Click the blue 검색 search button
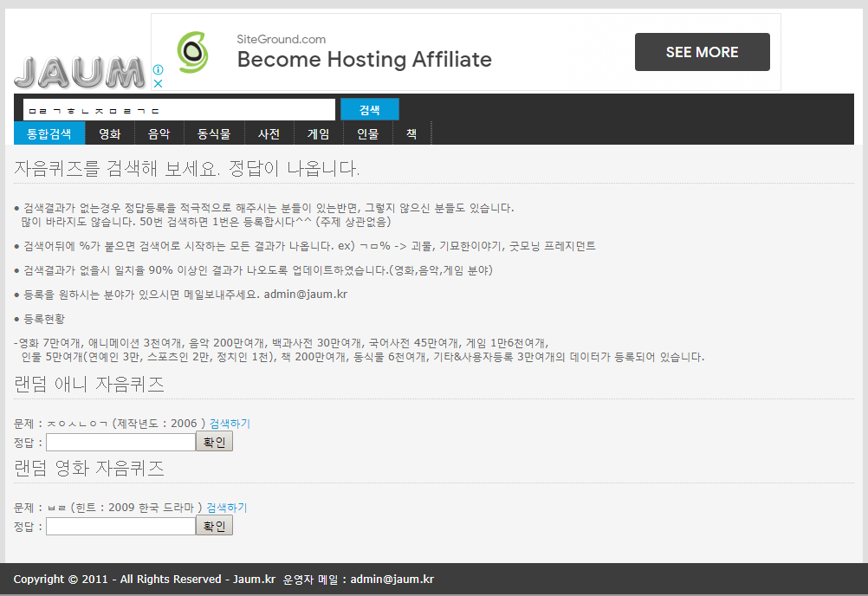Viewport: 868px width, 596px height. 369,109
